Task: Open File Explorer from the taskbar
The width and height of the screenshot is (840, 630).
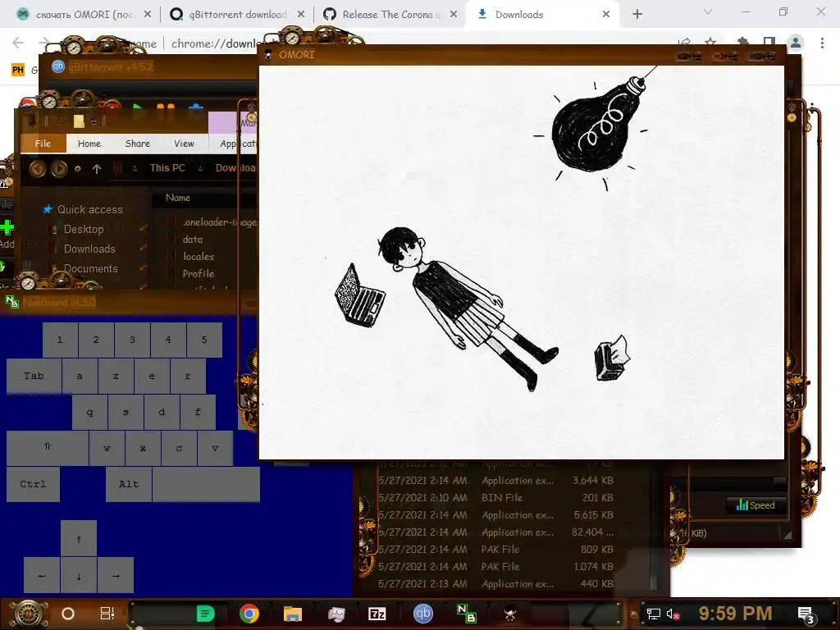Action: [293, 614]
